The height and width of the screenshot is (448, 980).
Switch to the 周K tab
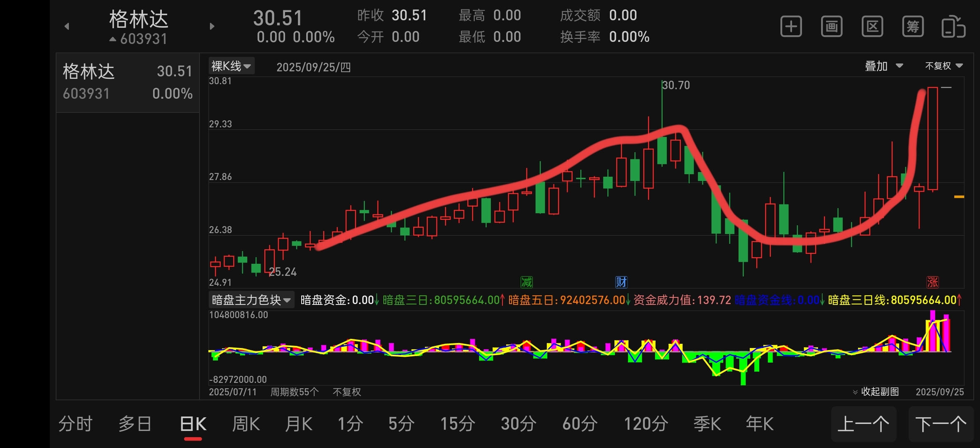[x=246, y=424]
